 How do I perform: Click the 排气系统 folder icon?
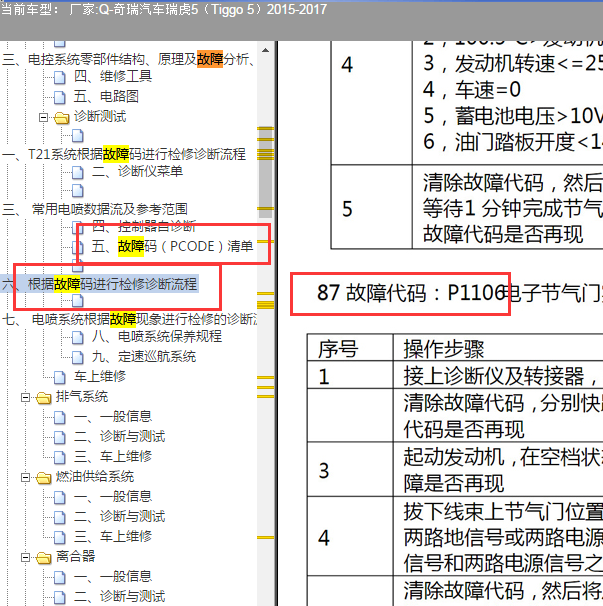coord(44,397)
